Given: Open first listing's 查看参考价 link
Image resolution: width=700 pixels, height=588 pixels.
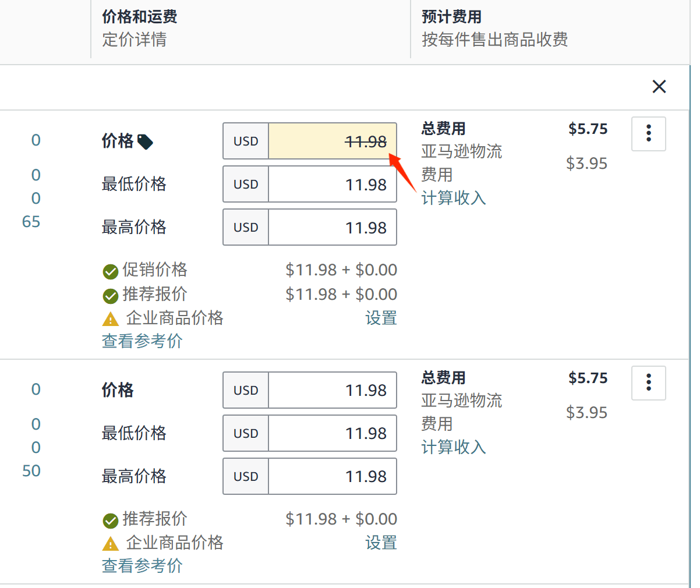Looking at the screenshot, I should click(142, 341).
